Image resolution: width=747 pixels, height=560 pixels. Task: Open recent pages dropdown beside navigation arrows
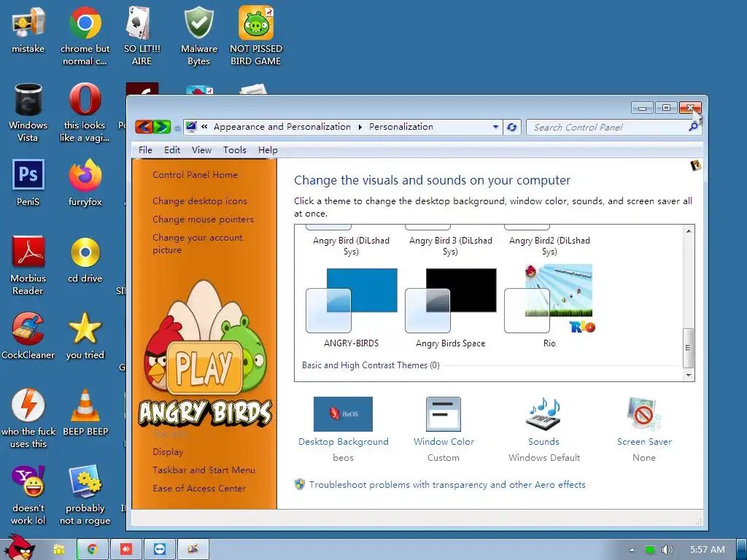(177, 128)
